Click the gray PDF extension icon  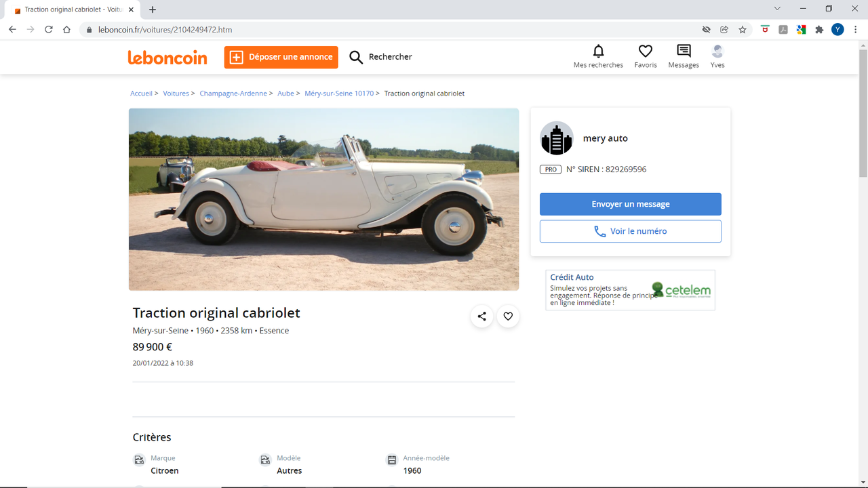point(783,30)
